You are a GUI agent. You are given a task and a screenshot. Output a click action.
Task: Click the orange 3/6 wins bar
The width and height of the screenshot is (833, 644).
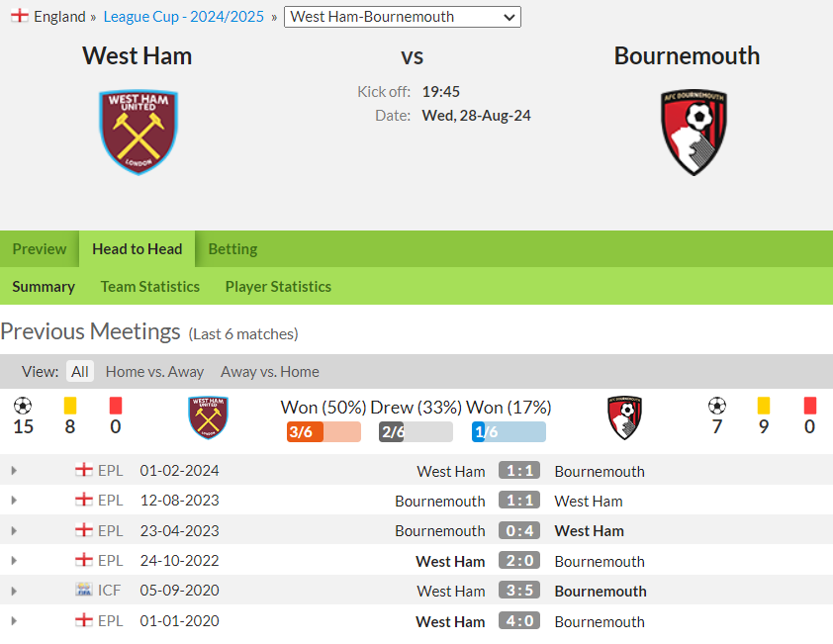(324, 432)
